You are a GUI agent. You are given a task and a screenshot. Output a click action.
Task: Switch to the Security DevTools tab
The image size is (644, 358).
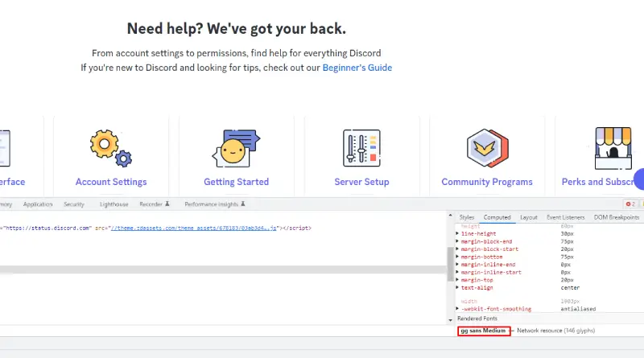click(x=74, y=204)
